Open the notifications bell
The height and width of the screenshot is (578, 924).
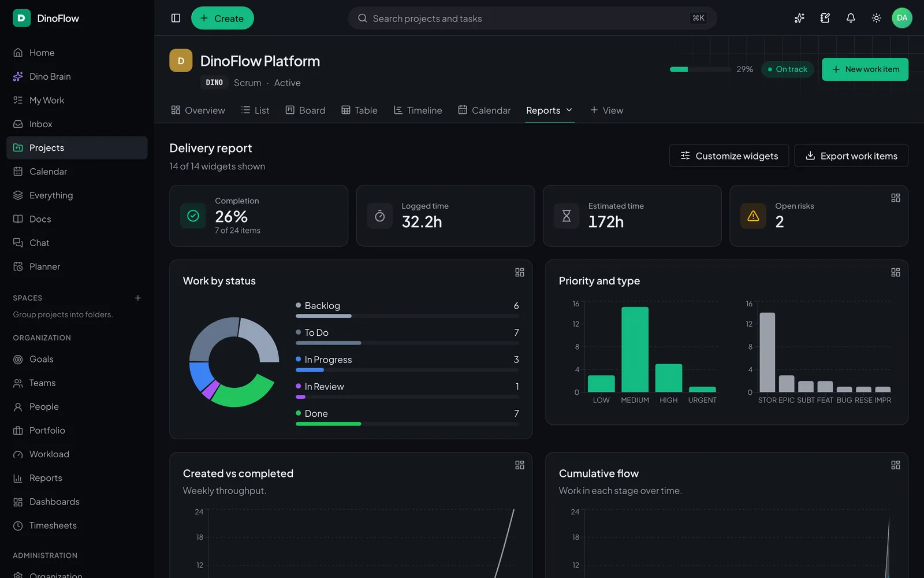point(851,18)
